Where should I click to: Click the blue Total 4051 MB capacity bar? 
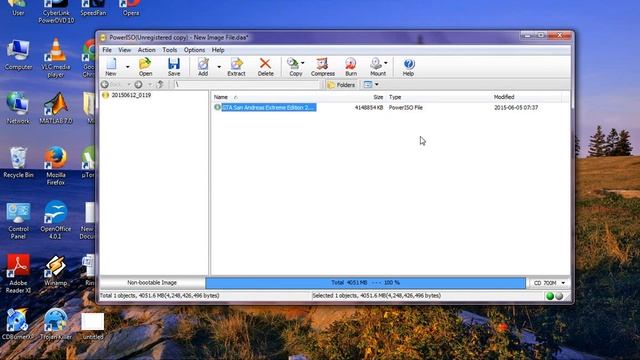tap(365, 282)
